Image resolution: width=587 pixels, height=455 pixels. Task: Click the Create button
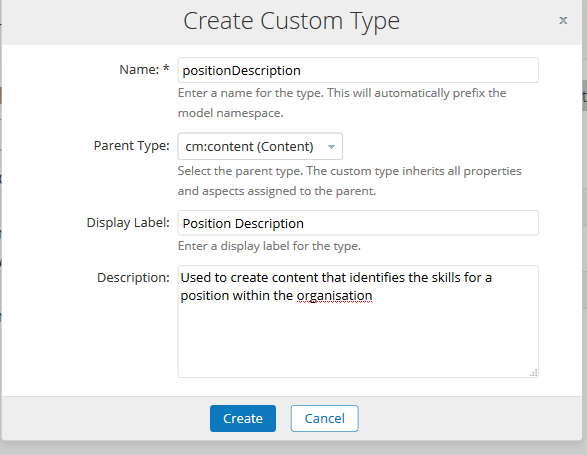click(x=243, y=418)
